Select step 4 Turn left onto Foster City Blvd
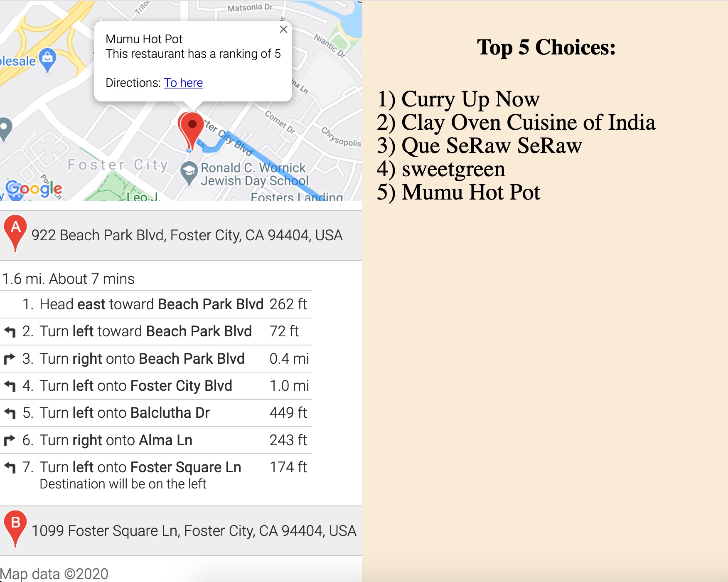The height and width of the screenshot is (582, 728). (x=156, y=386)
